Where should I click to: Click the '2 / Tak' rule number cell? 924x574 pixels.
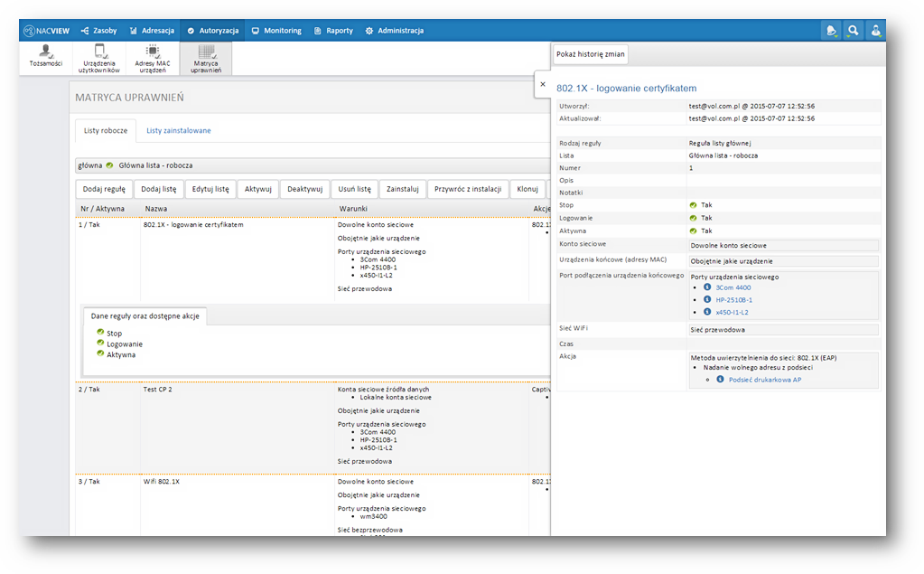point(89,390)
